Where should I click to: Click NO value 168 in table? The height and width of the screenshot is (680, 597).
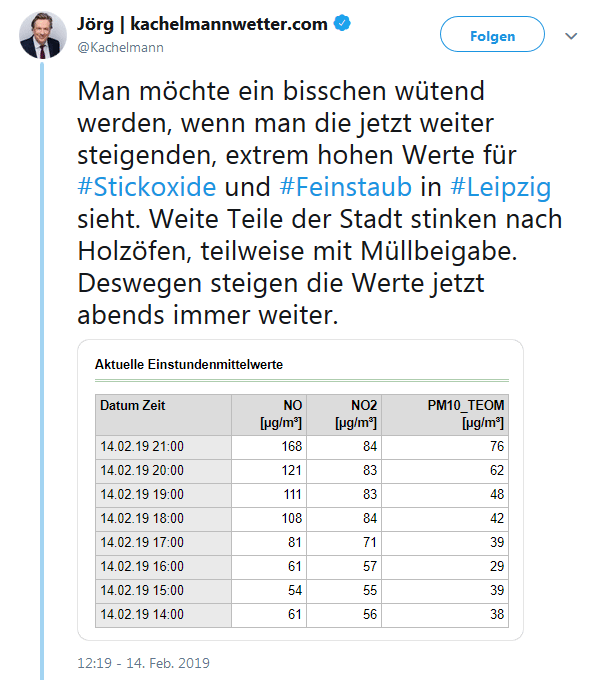291,446
